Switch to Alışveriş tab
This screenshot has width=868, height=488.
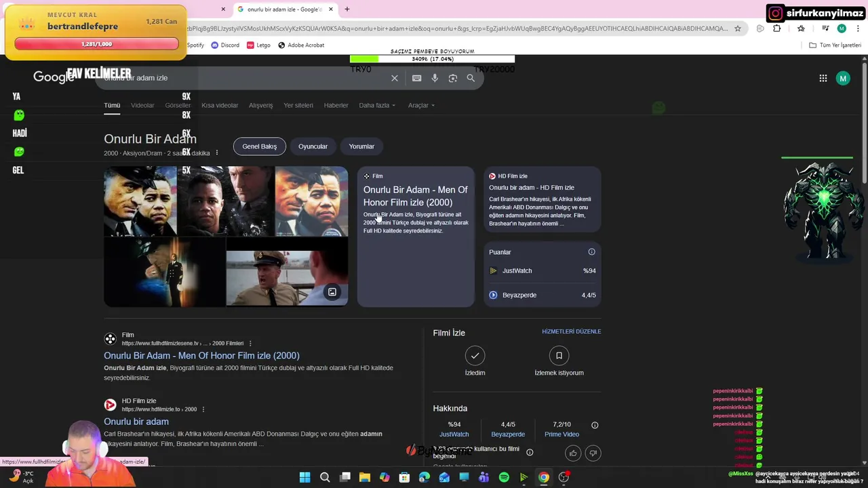pyautogui.click(x=260, y=105)
